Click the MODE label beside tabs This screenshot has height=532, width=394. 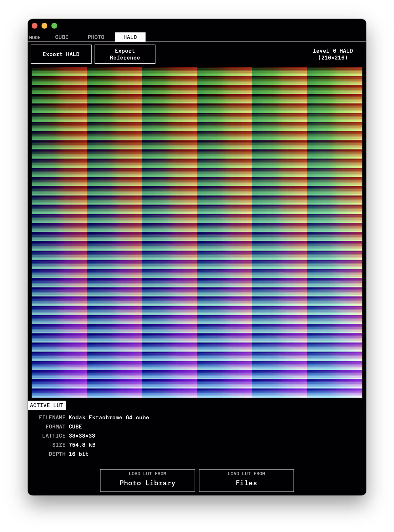click(35, 38)
